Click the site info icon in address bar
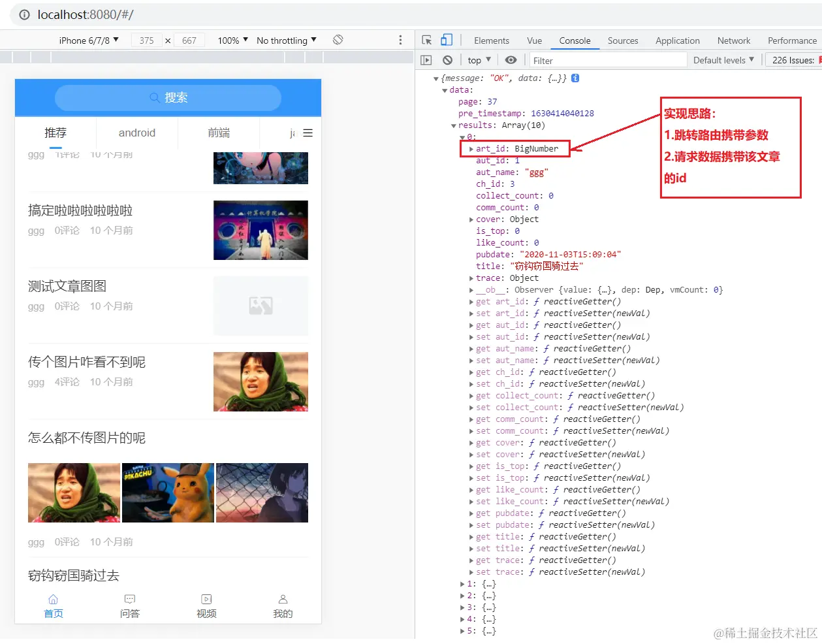The image size is (822, 644). pyautogui.click(x=24, y=14)
